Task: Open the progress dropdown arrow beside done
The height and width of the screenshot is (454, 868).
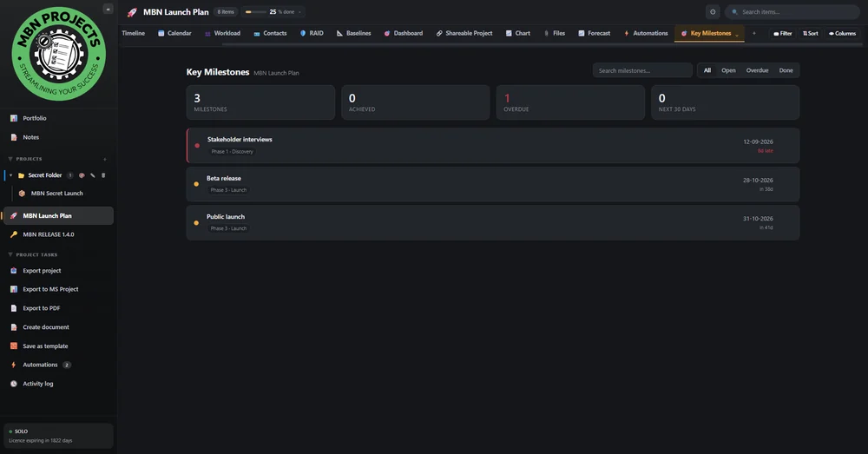Action: click(x=300, y=11)
